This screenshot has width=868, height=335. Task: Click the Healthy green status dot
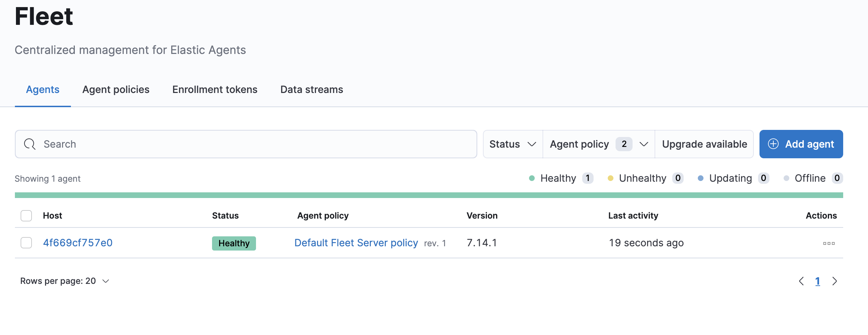pos(532,178)
